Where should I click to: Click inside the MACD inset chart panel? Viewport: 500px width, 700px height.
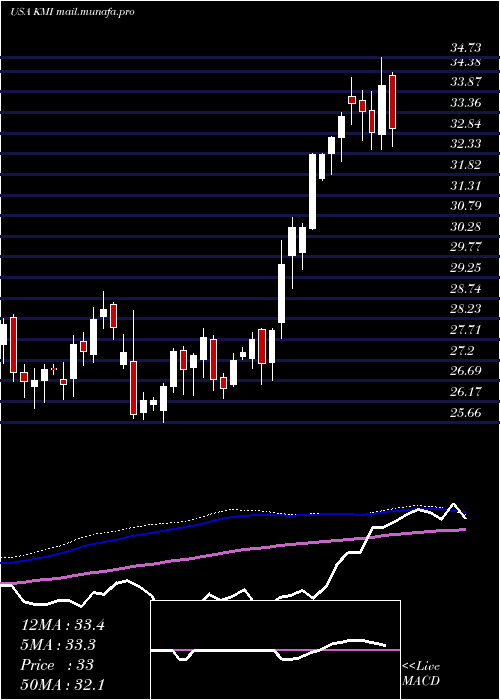pos(275,650)
